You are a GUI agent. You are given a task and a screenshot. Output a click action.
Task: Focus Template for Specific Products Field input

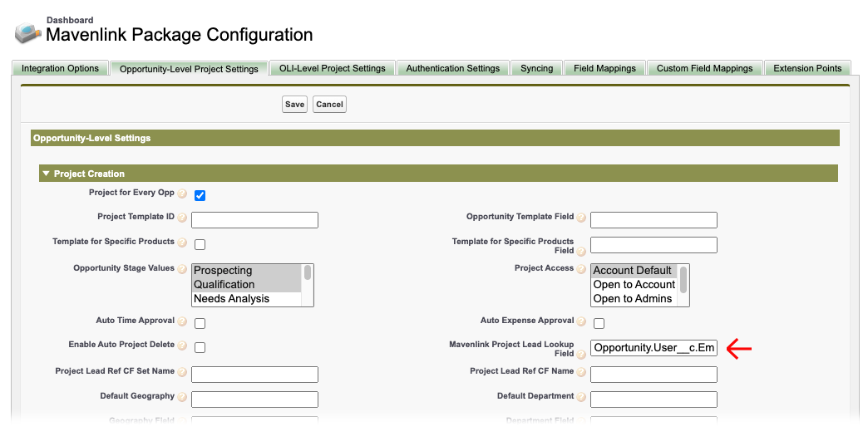point(653,245)
